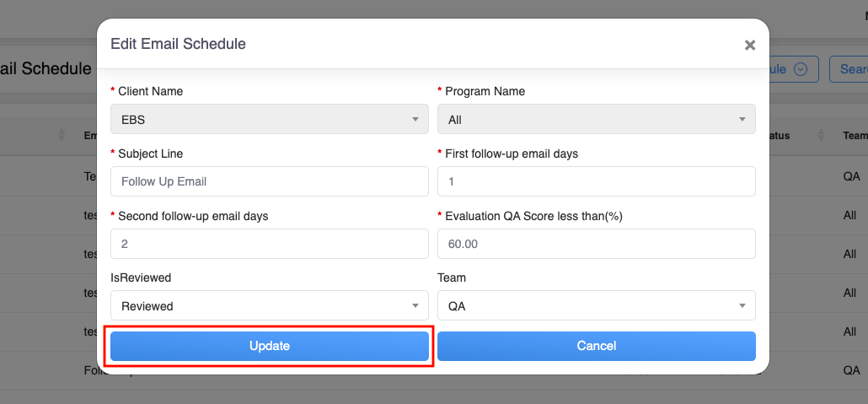Screen dimensions: 868x404
Task: Click the Client Name dropdown arrow icon
Action: [x=415, y=120]
